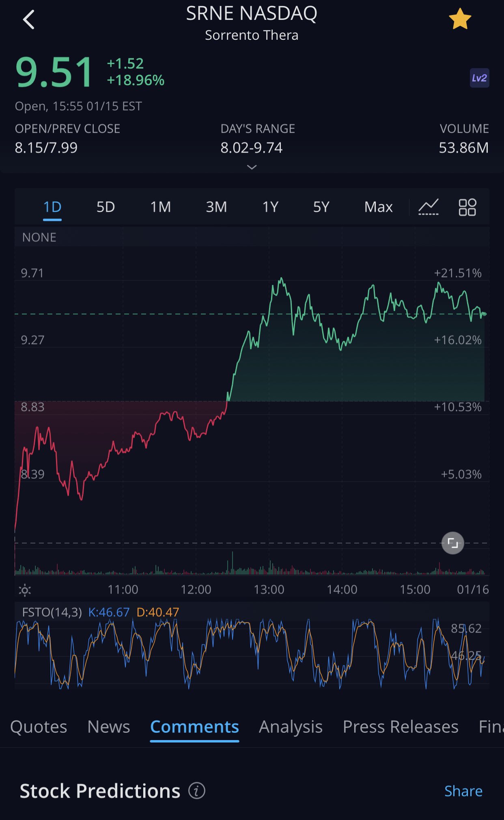This screenshot has height=820, width=504.
Task: Tap the D:40.47 stochastic value
Action: coord(158,612)
